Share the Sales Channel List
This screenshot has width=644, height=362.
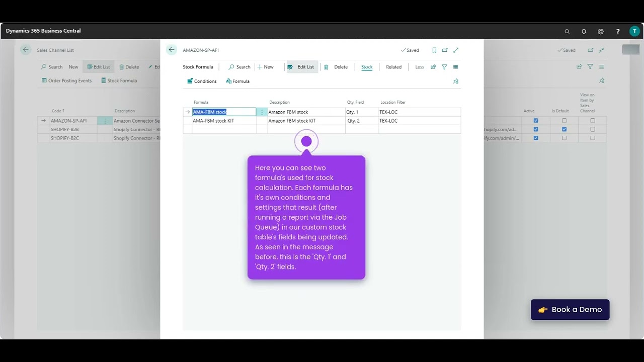tap(579, 66)
